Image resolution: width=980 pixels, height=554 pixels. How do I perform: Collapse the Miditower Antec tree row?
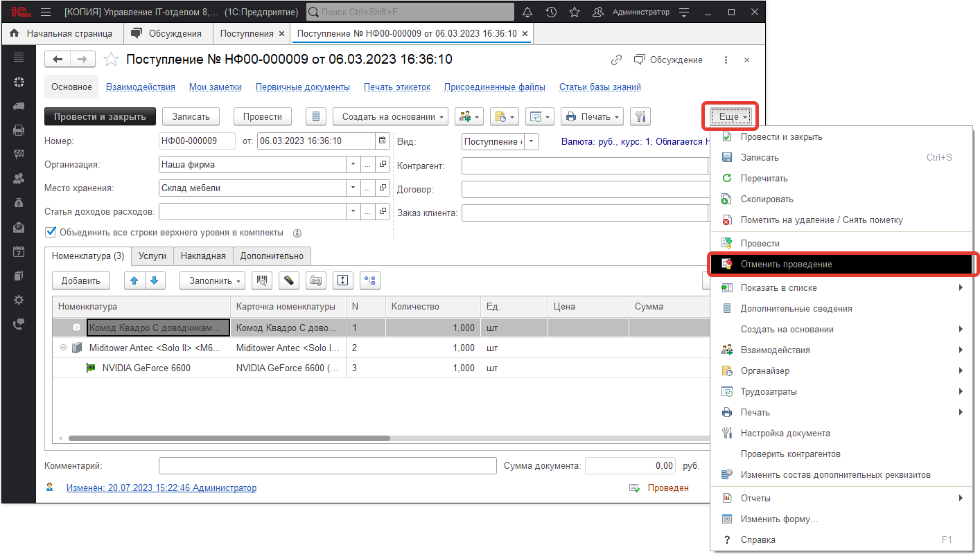pyautogui.click(x=63, y=348)
